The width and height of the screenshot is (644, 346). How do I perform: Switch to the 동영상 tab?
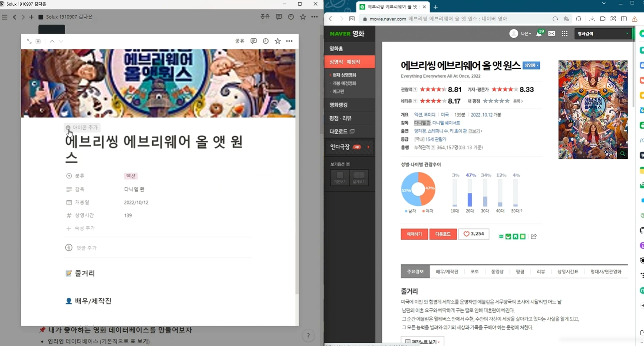pos(497,272)
